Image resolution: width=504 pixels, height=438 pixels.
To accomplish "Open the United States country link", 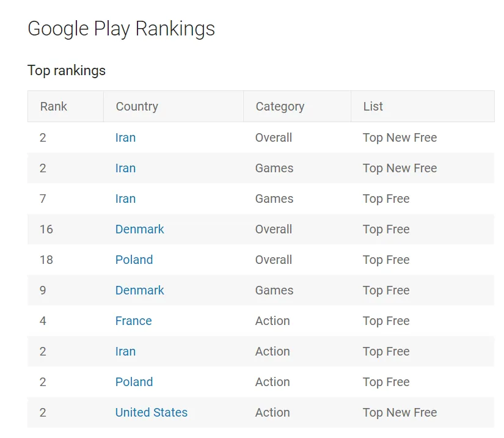I will tap(152, 412).
